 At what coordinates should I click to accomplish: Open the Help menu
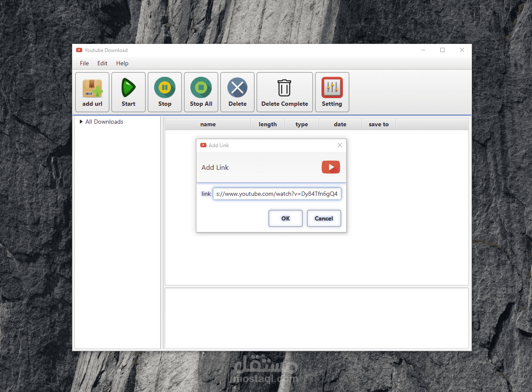pos(122,63)
